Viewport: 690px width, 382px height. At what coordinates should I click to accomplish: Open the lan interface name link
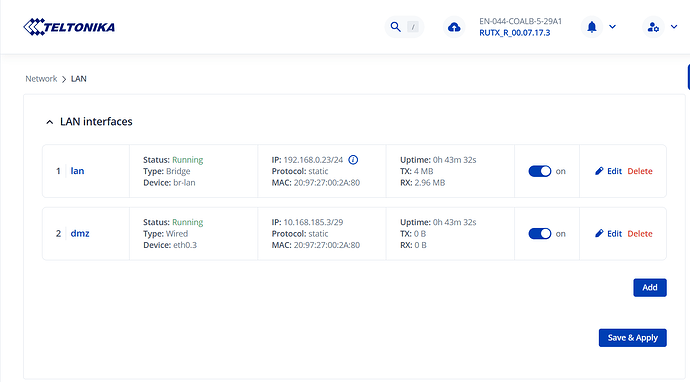tap(77, 171)
